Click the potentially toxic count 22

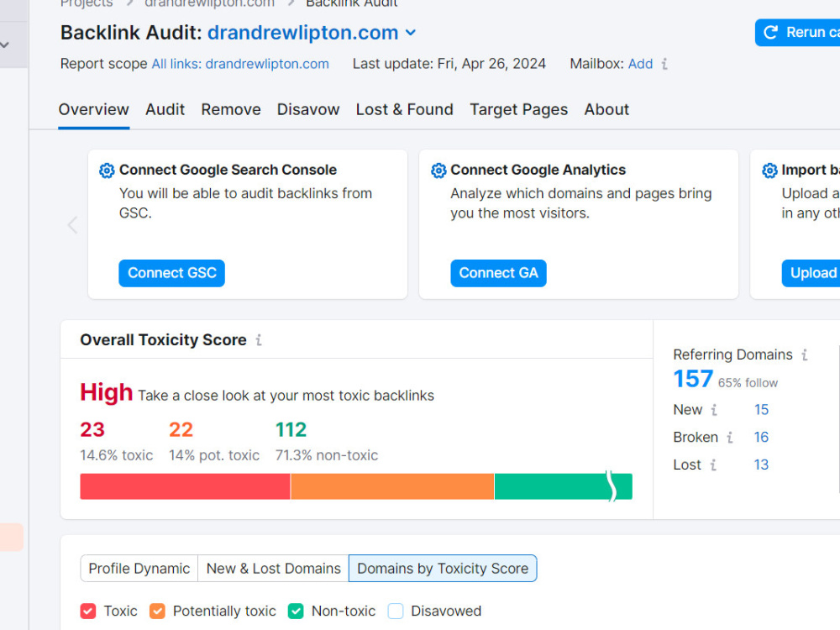(181, 429)
